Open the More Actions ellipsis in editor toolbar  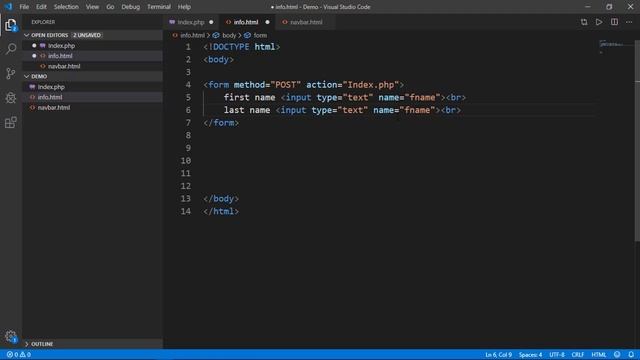tap(629, 22)
